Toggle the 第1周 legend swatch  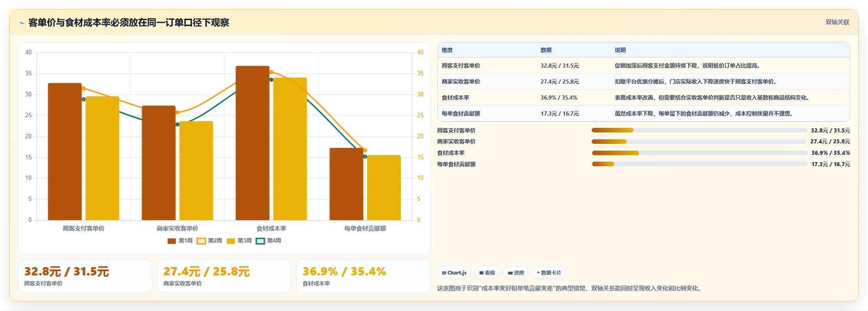point(172,241)
